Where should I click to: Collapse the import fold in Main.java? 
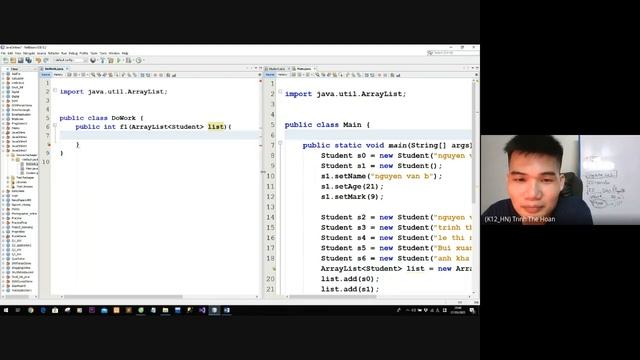280,92
